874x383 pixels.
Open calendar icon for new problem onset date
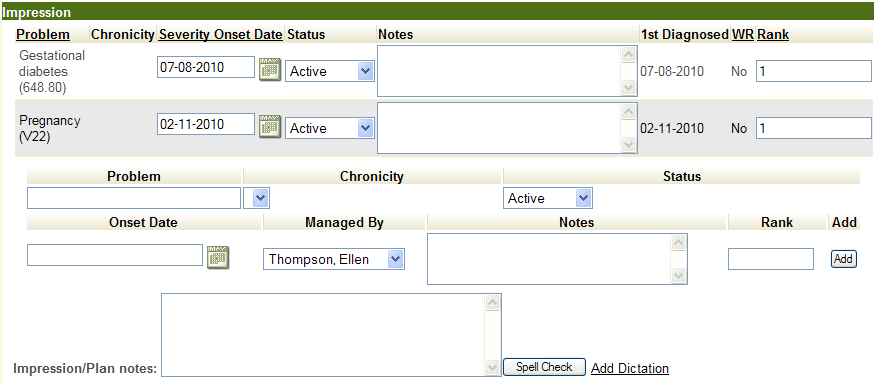coord(218,257)
